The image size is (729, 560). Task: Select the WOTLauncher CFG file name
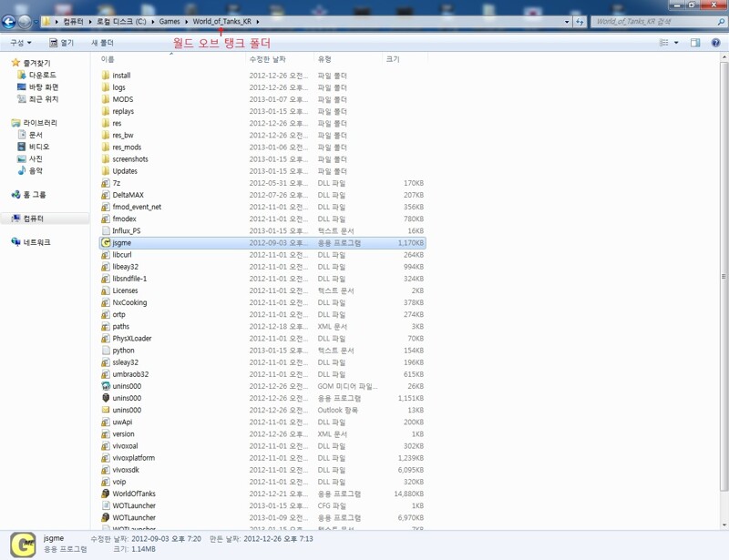134,505
